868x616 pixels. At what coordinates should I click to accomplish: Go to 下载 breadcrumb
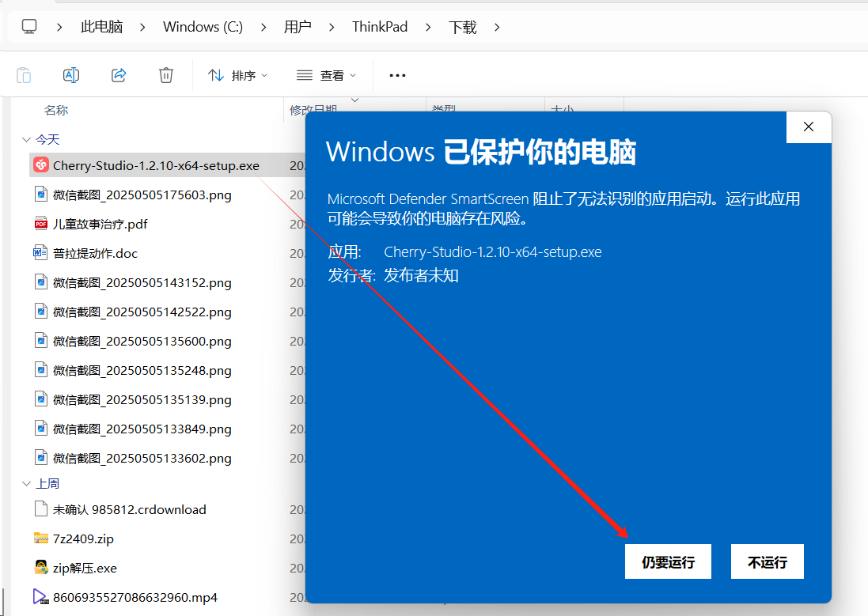[x=463, y=27]
